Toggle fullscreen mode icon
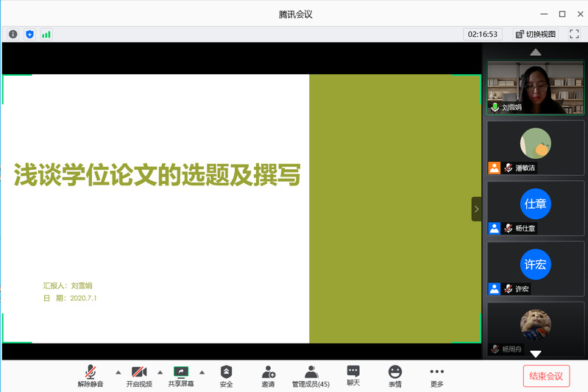 click(575, 34)
